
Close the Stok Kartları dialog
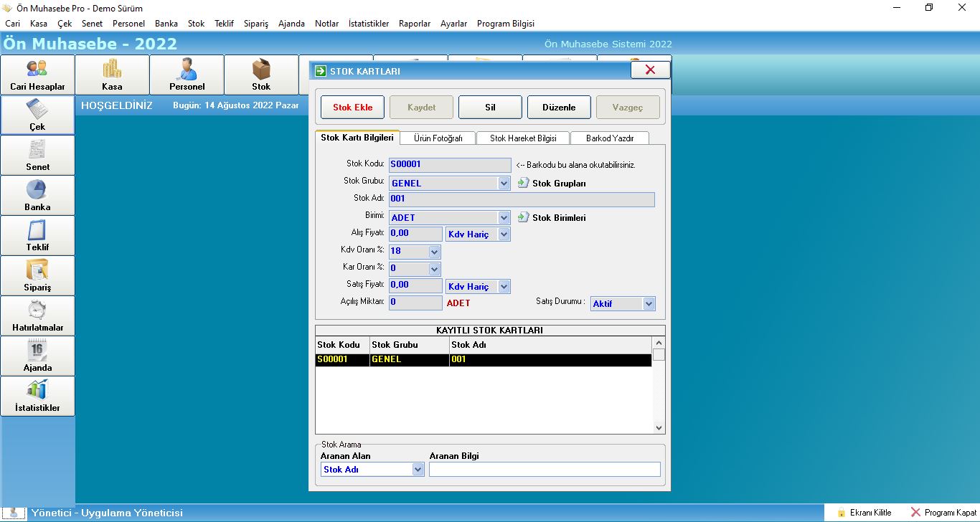coord(651,70)
